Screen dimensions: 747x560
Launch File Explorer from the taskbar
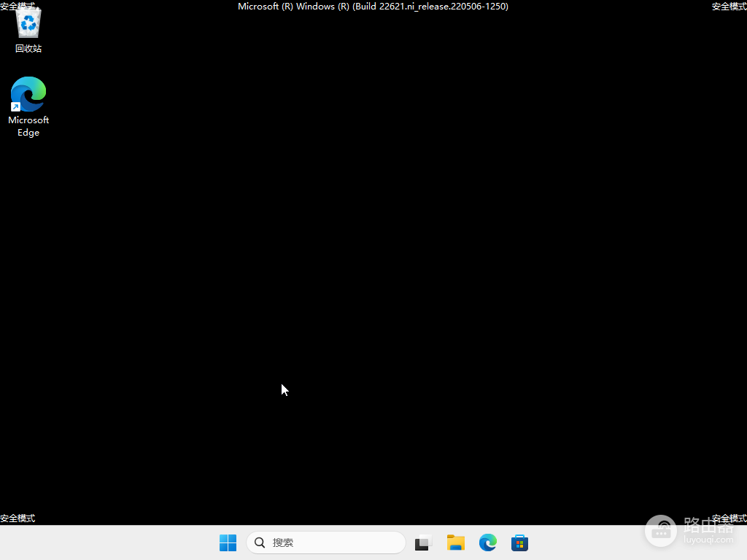point(455,542)
